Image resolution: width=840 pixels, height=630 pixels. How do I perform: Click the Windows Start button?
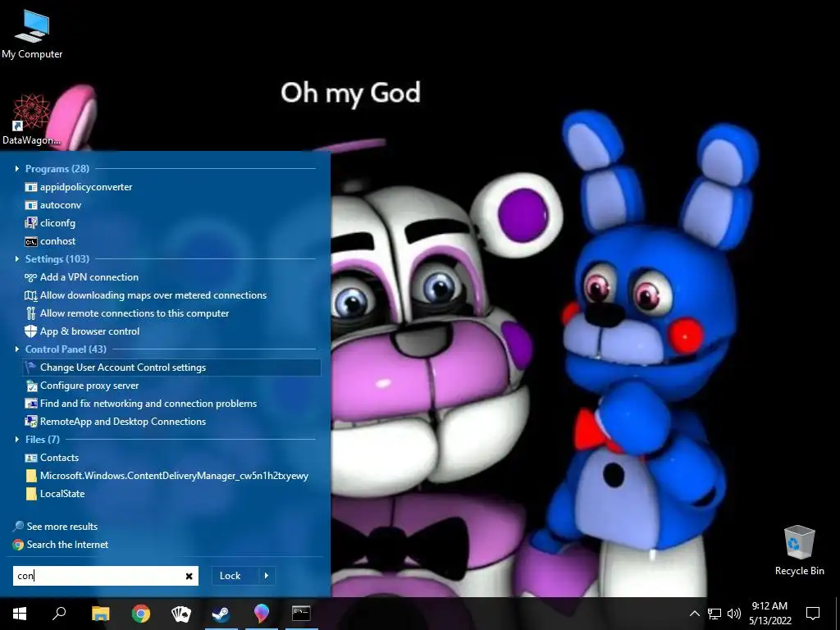20,614
